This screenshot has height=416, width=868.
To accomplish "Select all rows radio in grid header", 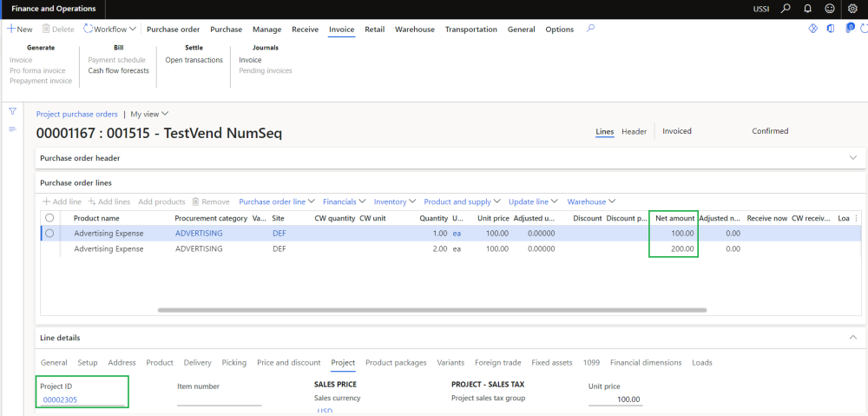I will (x=49, y=218).
